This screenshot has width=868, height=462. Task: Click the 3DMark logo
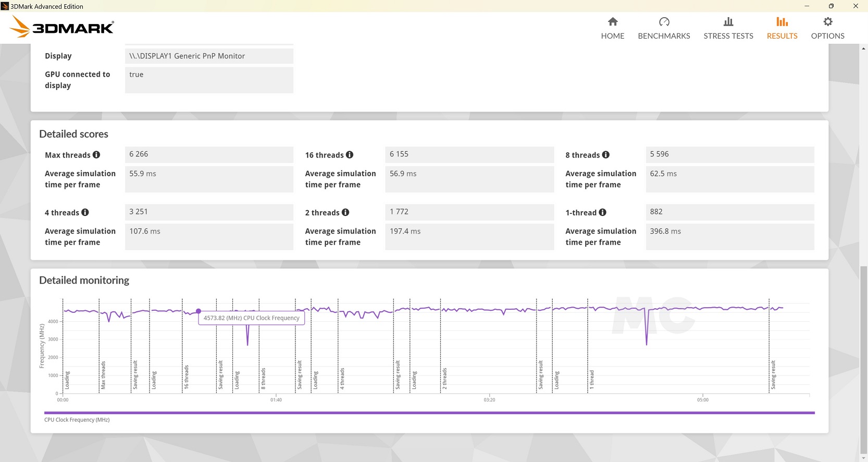pos(63,27)
